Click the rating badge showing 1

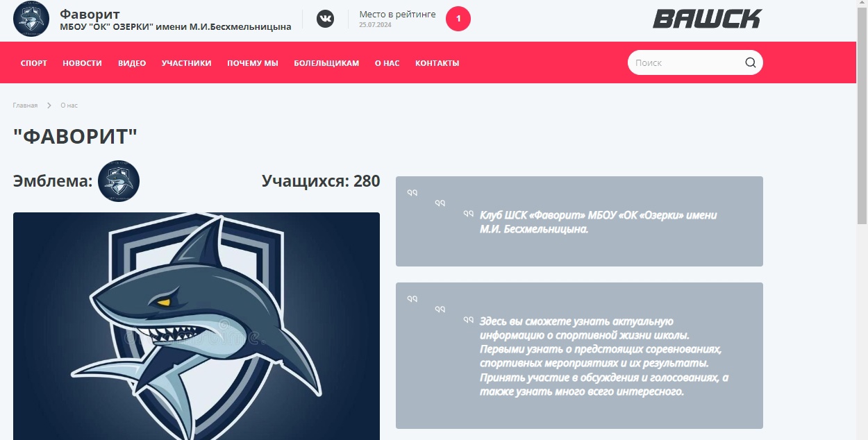pyautogui.click(x=458, y=19)
